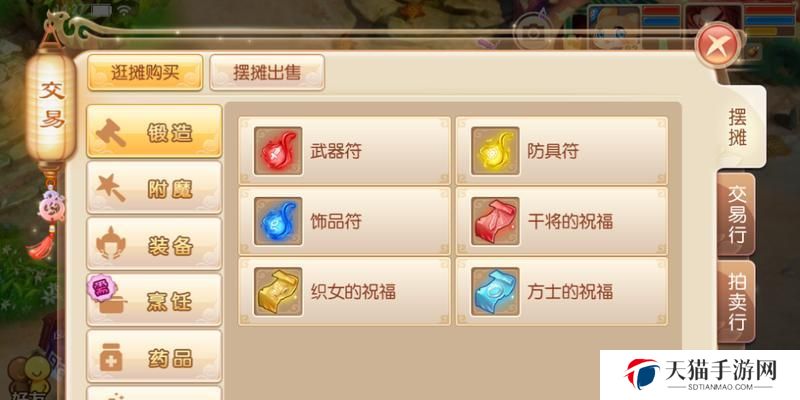Close the trading window with X

(718, 45)
